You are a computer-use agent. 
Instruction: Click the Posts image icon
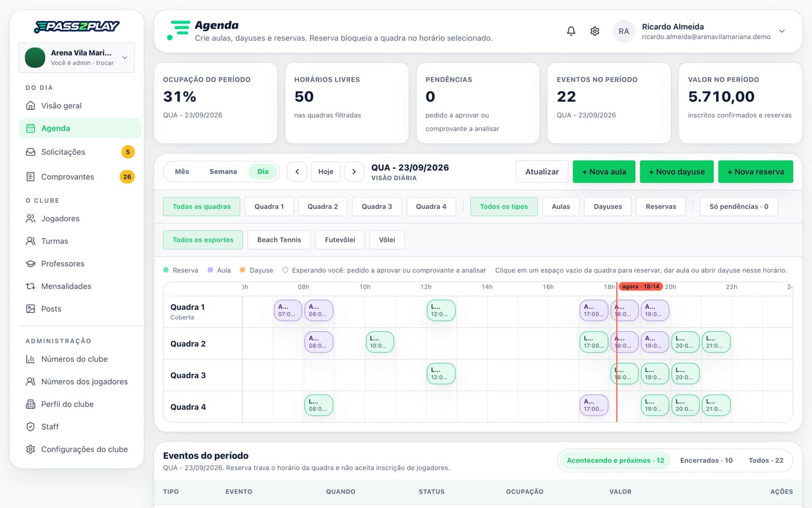pos(30,308)
